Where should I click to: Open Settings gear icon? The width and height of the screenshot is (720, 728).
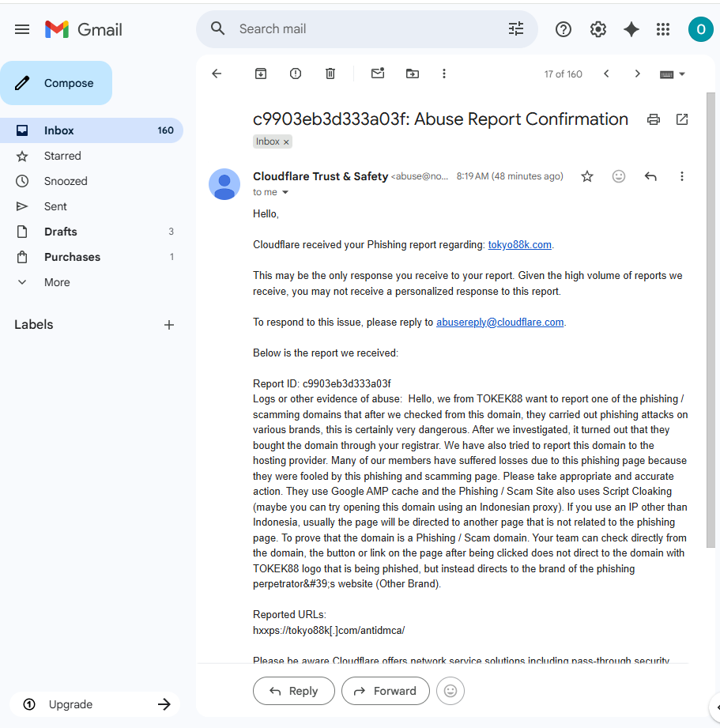coord(598,30)
